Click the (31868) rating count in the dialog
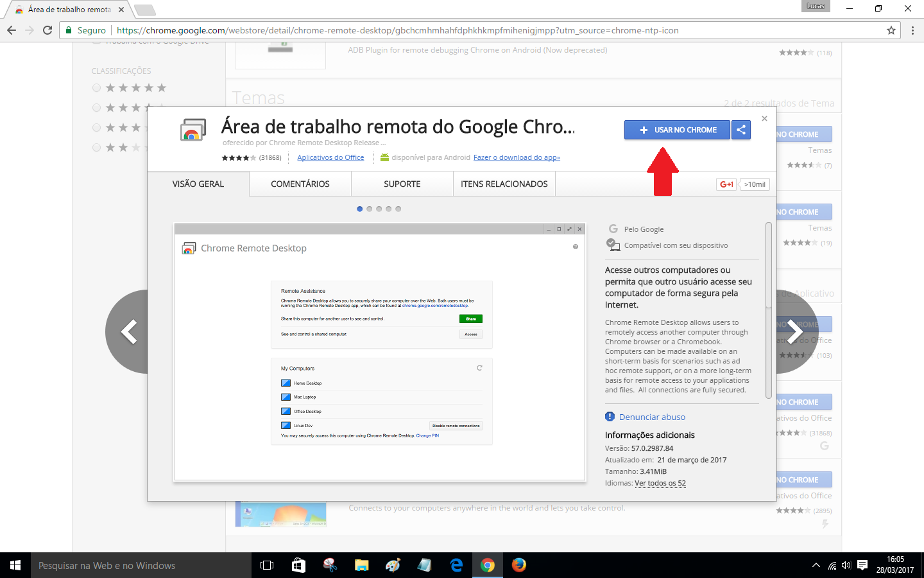This screenshot has height=578, width=924. (x=270, y=157)
